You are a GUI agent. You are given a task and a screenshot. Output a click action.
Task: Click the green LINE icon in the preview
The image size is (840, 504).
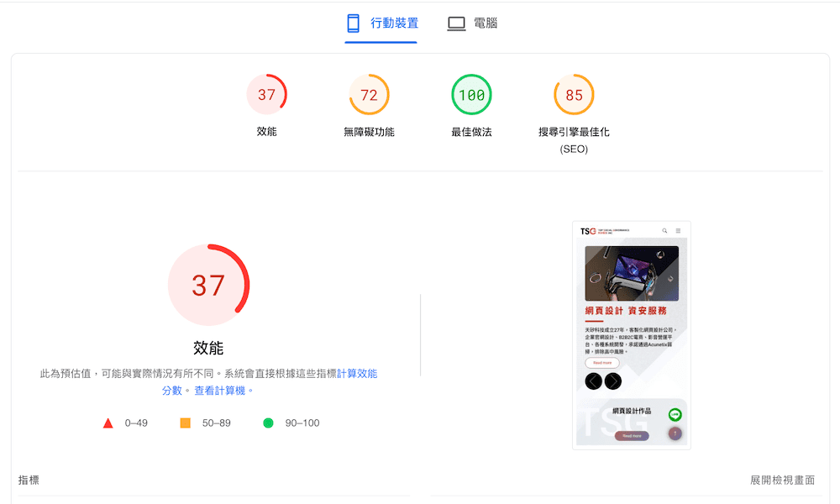pyautogui.click(x=675, y=415)
